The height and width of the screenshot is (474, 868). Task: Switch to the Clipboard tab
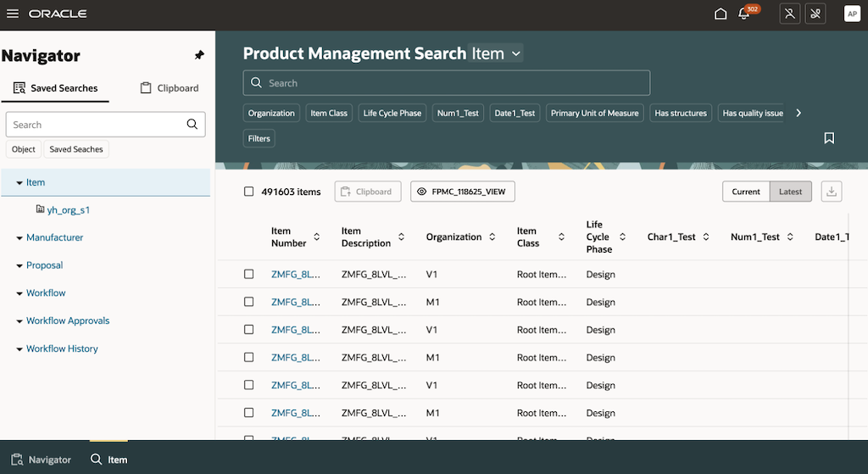click(x=170, y=88)
